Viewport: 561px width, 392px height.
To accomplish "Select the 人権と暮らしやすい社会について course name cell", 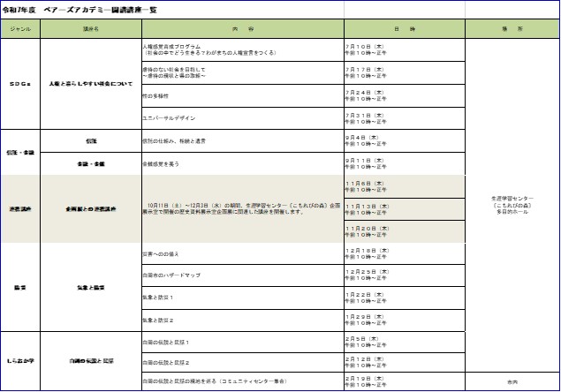I will [91, 84].
